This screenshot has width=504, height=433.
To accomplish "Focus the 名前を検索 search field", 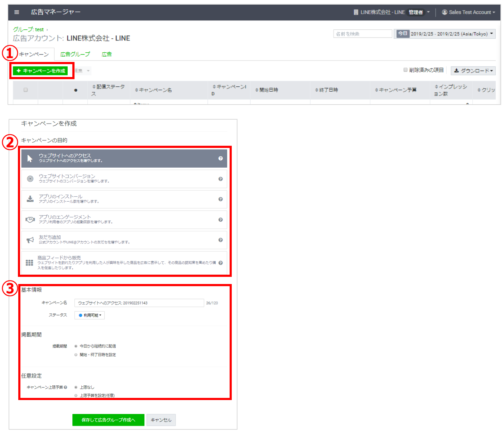I will coord(363,34).
